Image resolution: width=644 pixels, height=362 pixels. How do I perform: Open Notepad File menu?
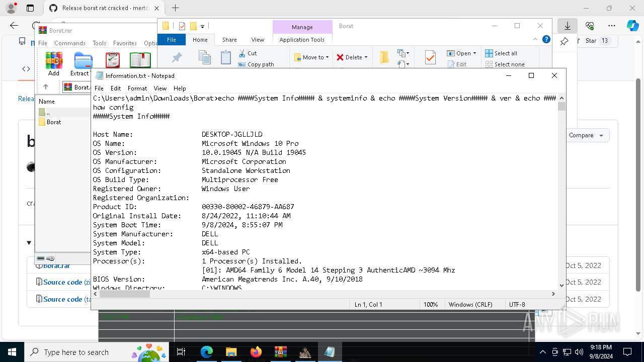[99, 88]
